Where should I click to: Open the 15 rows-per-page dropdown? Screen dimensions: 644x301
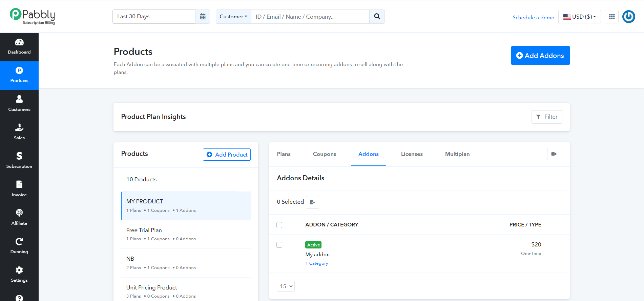click(286, 286)
